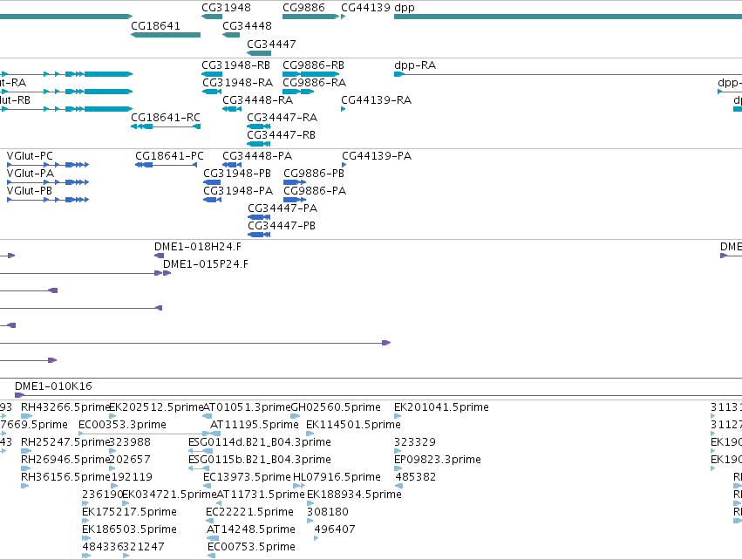Select the CG31948 gene label
Image resolution: width=742 pixels, height=560 pixels.
[226, 8]
